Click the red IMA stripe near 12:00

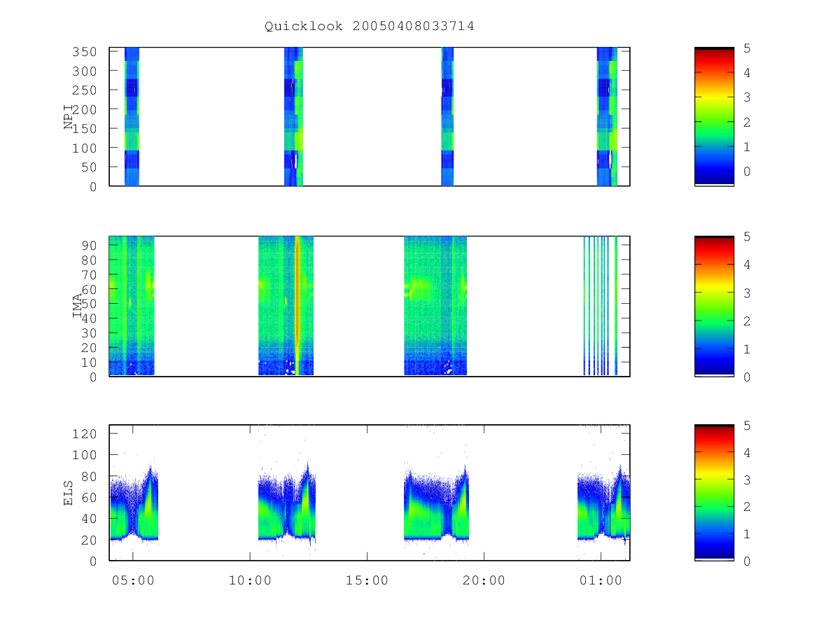click(x=297, y=306)
